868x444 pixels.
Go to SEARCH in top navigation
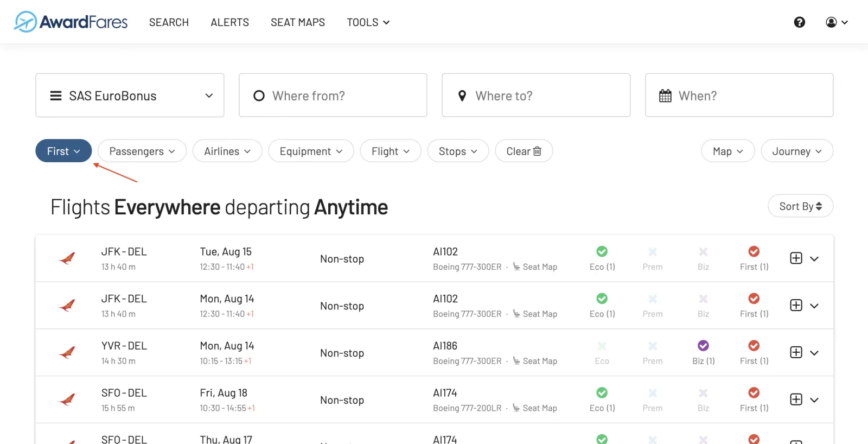point(169,22)
